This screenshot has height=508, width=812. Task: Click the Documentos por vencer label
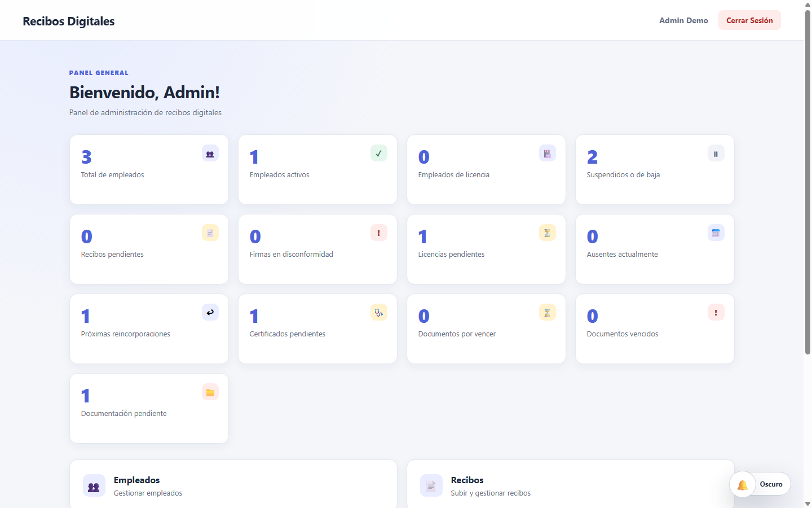click(x=457, y=334)
